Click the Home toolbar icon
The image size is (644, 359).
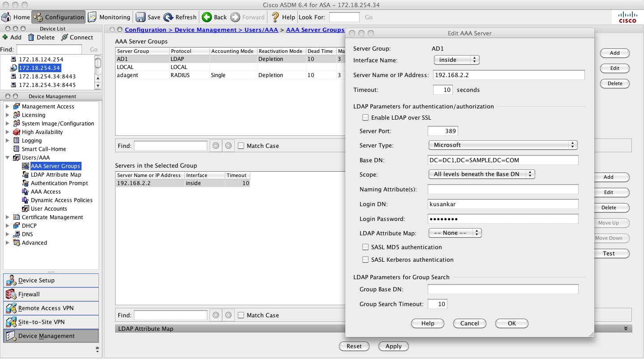pyautogui.click(x=7, y=17)
